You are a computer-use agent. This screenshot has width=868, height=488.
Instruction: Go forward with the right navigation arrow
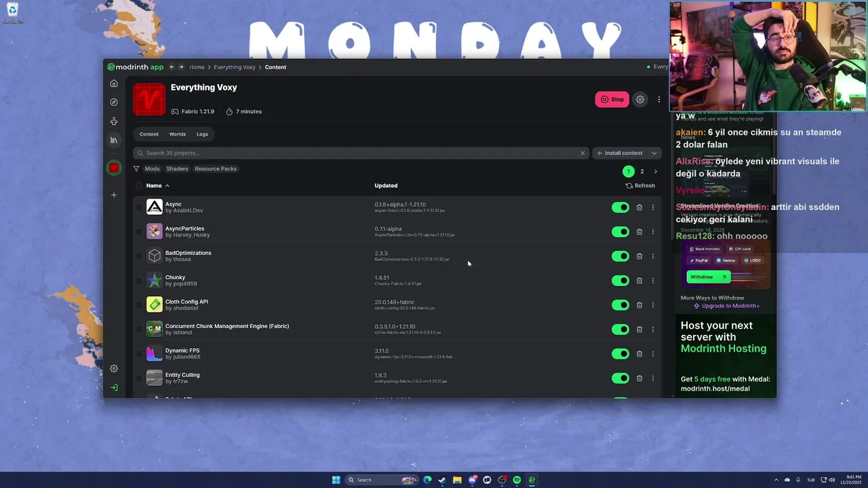click(181, 67)
